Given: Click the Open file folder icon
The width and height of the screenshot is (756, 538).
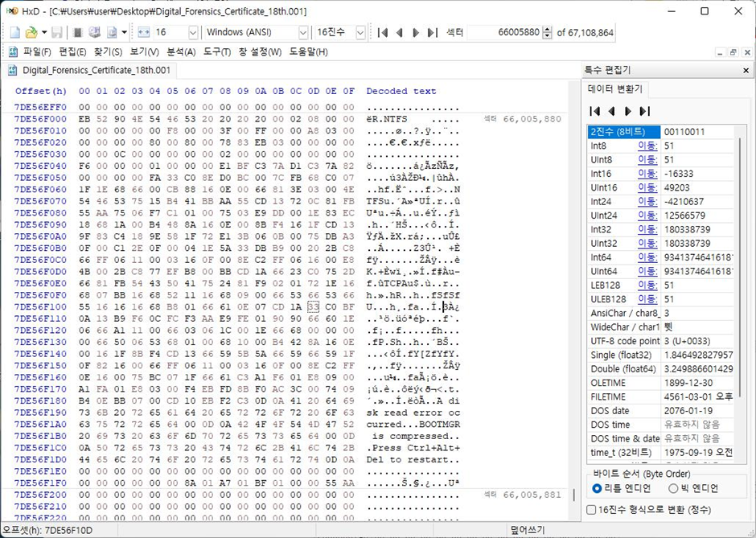Looking at the screenshot, I should 31,32.
